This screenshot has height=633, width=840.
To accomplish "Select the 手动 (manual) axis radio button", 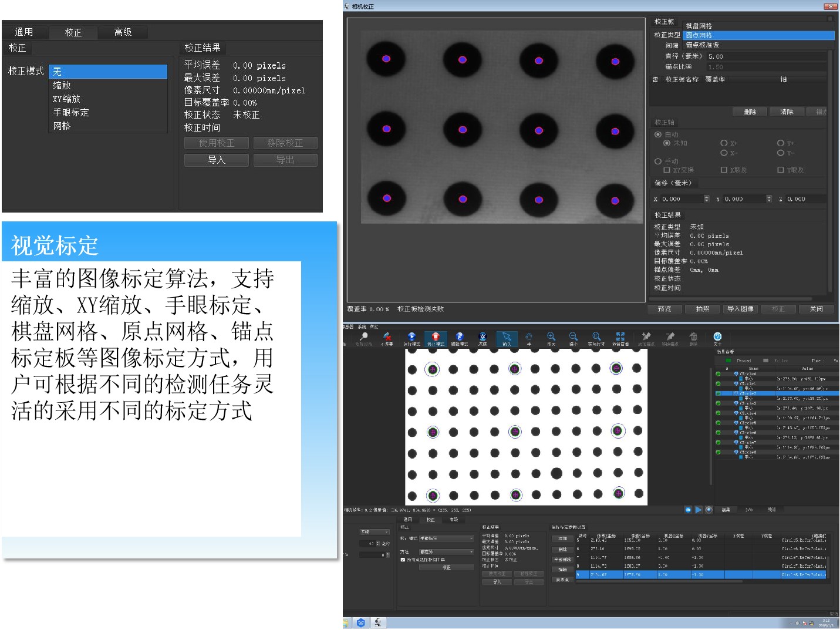I will 658,161.
